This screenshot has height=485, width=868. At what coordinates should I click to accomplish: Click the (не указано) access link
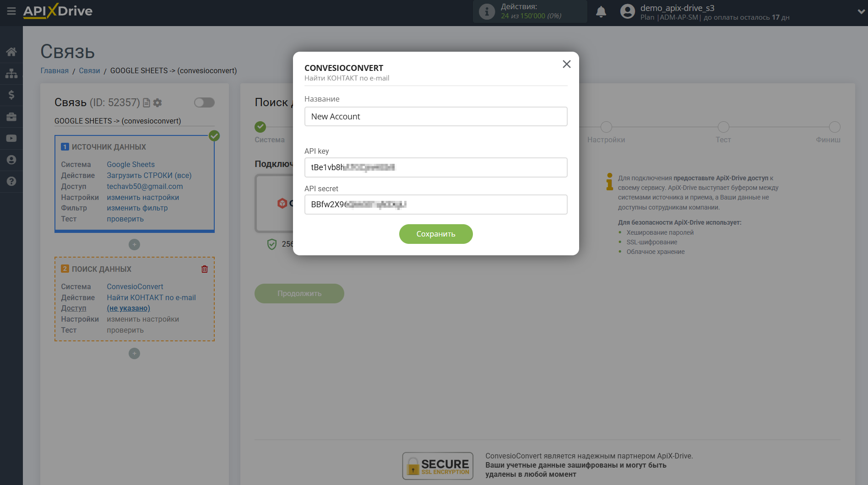point(128,308)
